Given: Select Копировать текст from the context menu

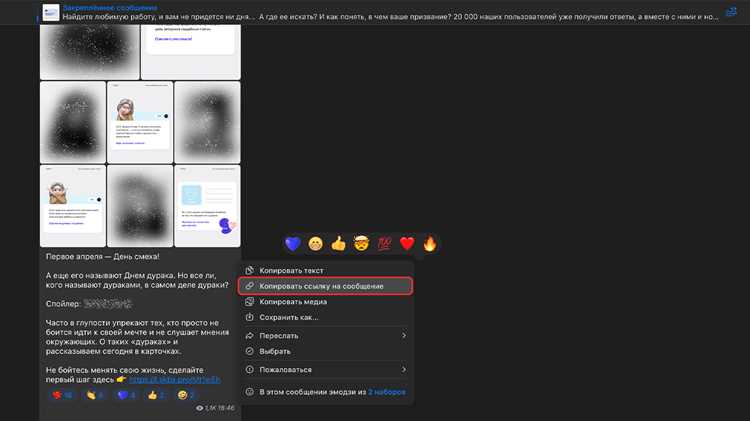Looking at the screenshot, I should point(325,270).
